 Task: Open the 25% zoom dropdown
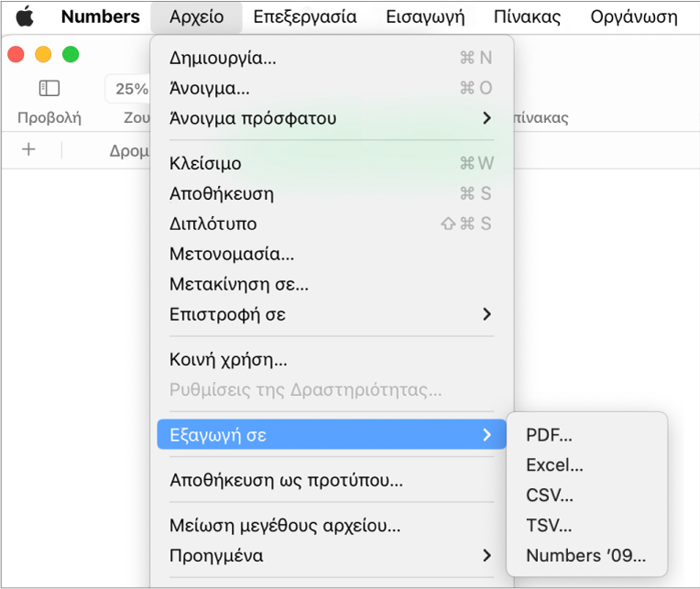[128, 89]
